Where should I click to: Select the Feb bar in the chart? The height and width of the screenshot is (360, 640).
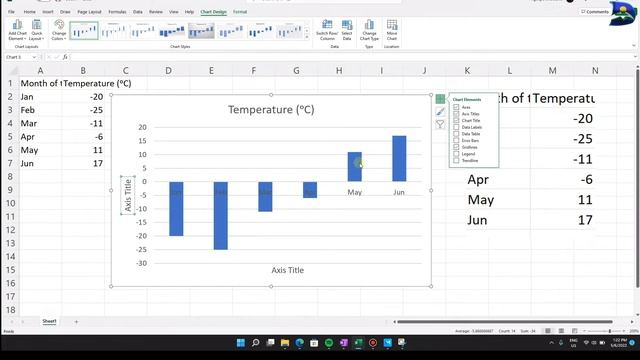tap(221, 216)
